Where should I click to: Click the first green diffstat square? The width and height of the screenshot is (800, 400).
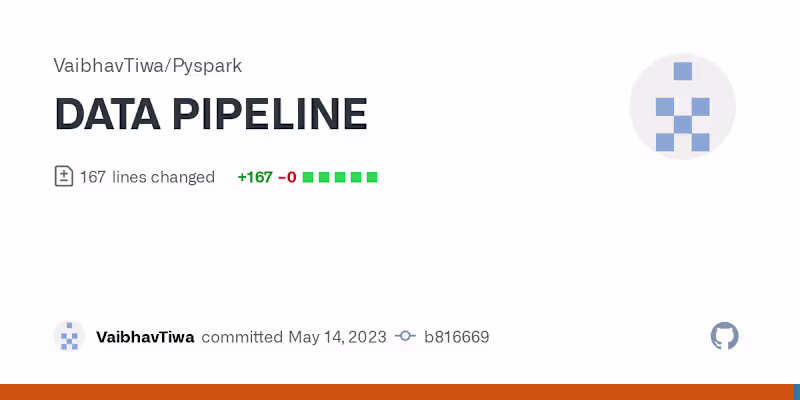click(308, 177)
